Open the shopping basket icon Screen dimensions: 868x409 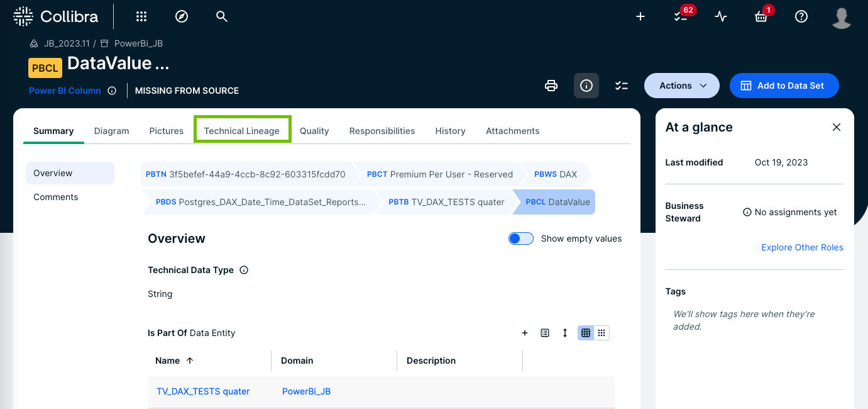[x=761, y=17]
